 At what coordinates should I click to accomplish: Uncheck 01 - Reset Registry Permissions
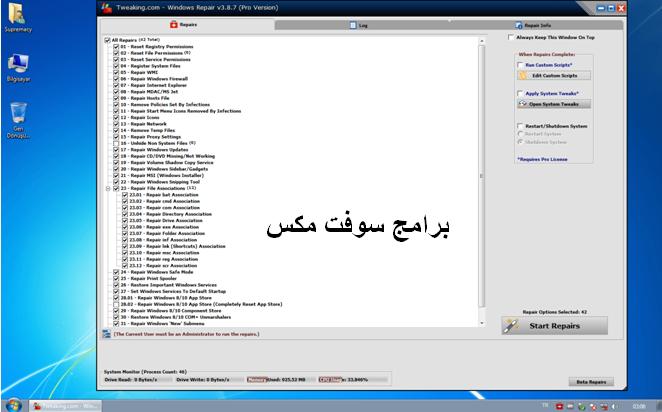pos(116,47)
